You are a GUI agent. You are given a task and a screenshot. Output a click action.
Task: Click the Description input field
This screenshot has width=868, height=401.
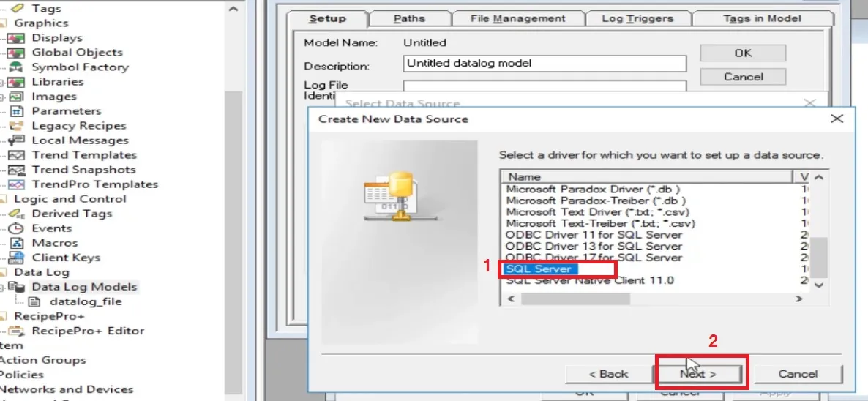click(545, 64)
